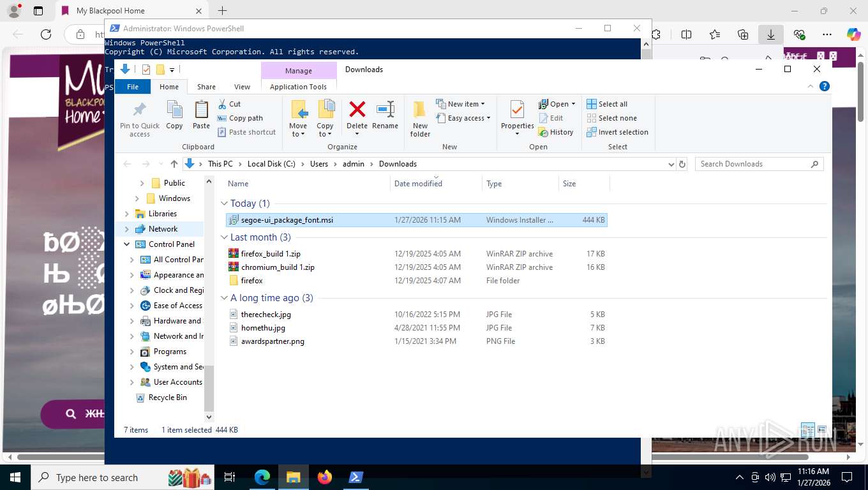The height and width of the screenshot is (490, 868).
Task: Collapse the Last month (3) group
Action: click(224, 237)
